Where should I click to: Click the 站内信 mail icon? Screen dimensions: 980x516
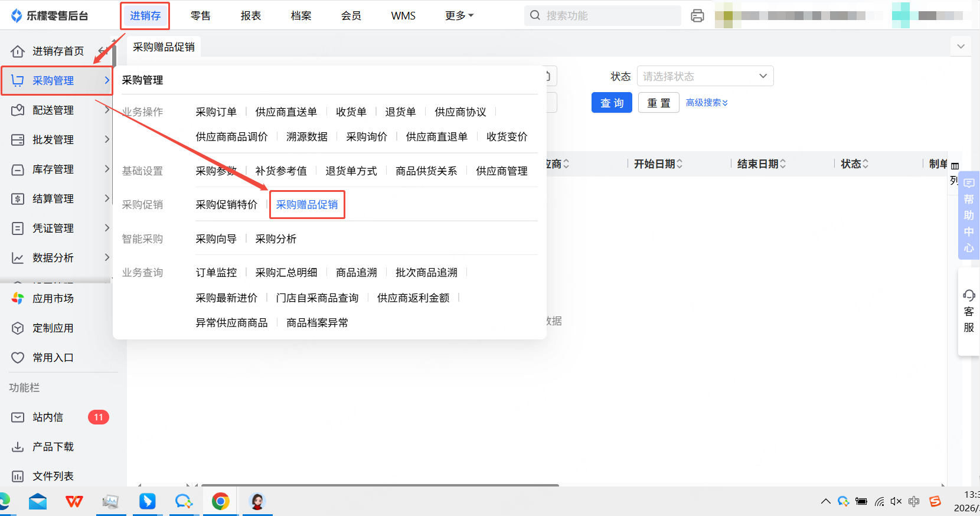pyautogui.click(x=18, y=417)
